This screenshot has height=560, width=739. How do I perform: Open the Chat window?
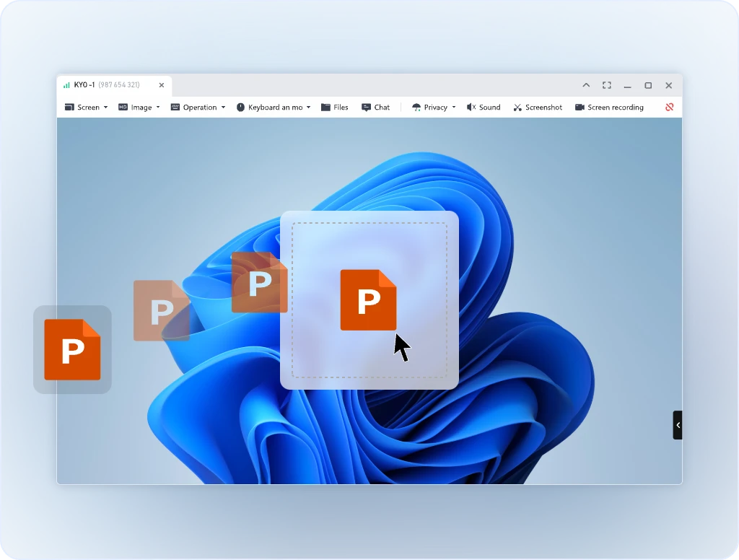[x=375, y=108]
